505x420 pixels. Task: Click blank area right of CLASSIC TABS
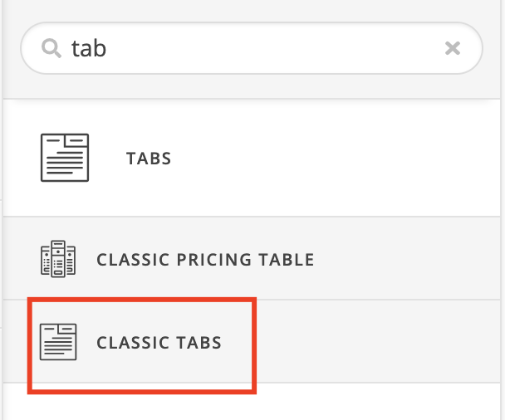(x=377, y=342)
